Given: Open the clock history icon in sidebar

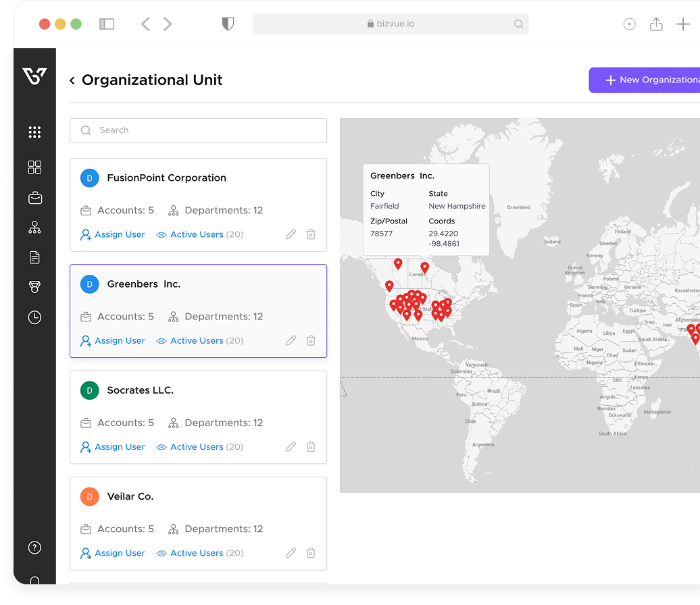Looking at the screenshot, I should pos(34,317).
